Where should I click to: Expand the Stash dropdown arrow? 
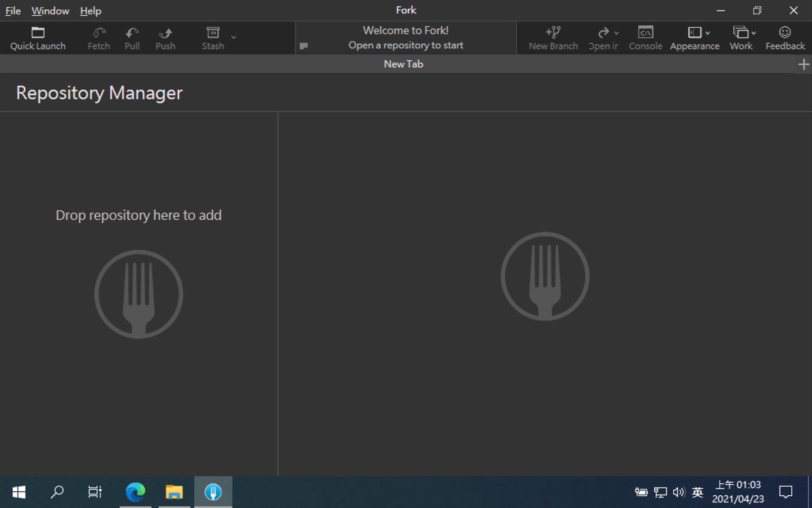(x=233, y=37)
